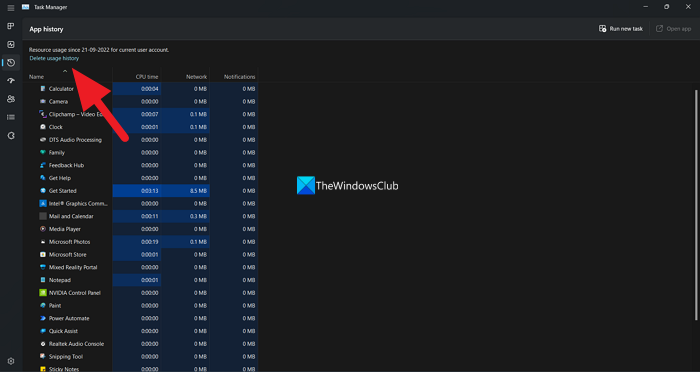This screenshot has width=700, height=372.
Task: Click the Feedback Hub app icon
Action: tap(43, 165)
